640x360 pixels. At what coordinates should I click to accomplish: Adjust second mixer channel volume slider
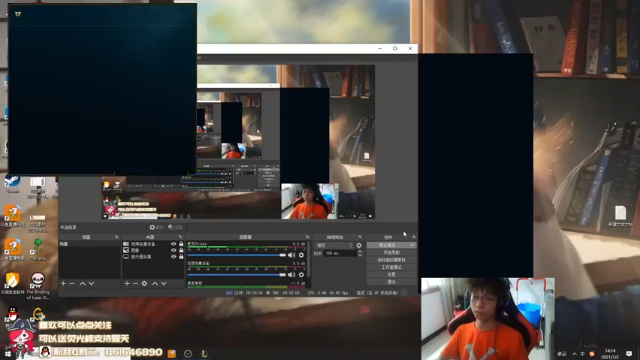coord(237,275)
